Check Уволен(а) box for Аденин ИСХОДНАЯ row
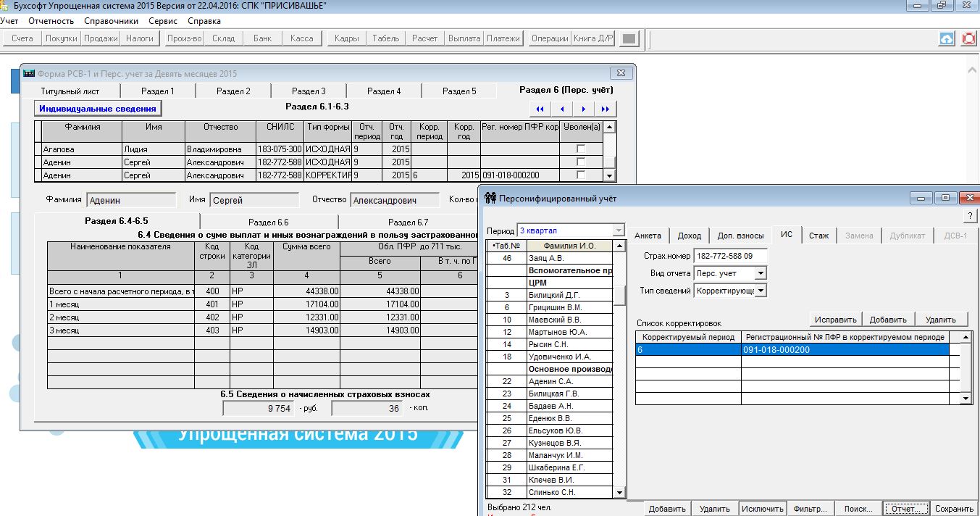This screenshot has width=980, height=516. coord(581,162)
